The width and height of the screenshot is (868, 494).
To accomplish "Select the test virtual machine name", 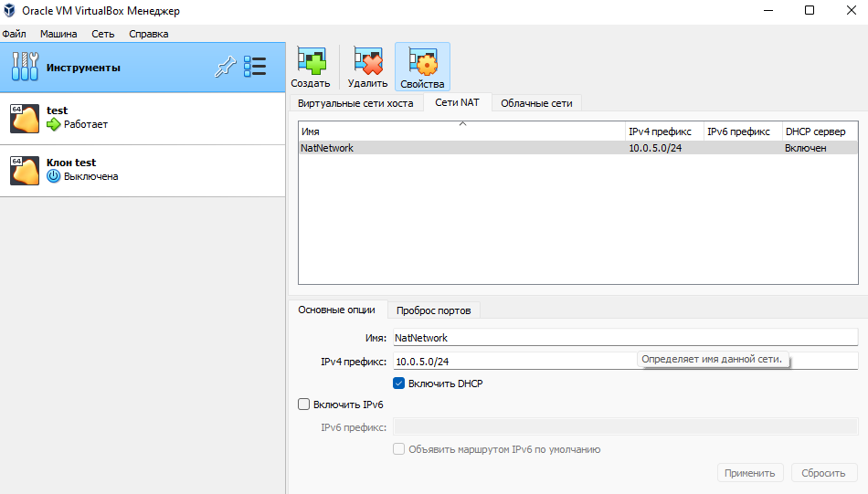I will tap(57, 110).
